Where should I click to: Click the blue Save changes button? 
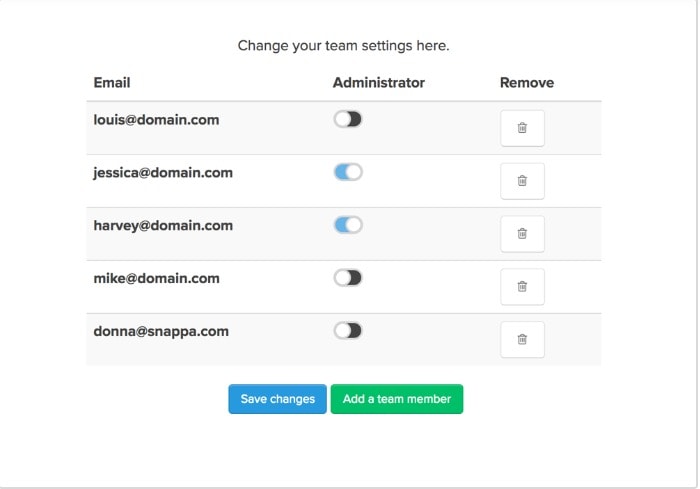[x=278, y=399]
